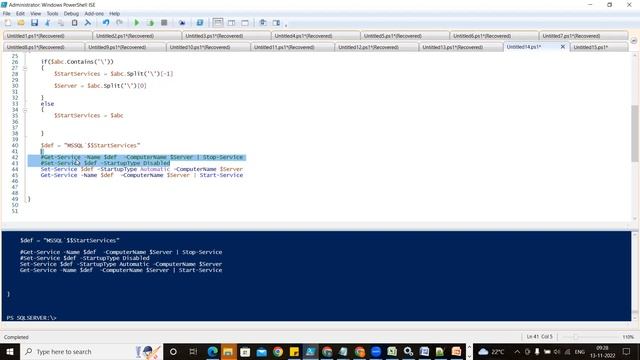Click the $def = "MSSQL`$$StartServices" line in the editor

(x=90, y=145)
